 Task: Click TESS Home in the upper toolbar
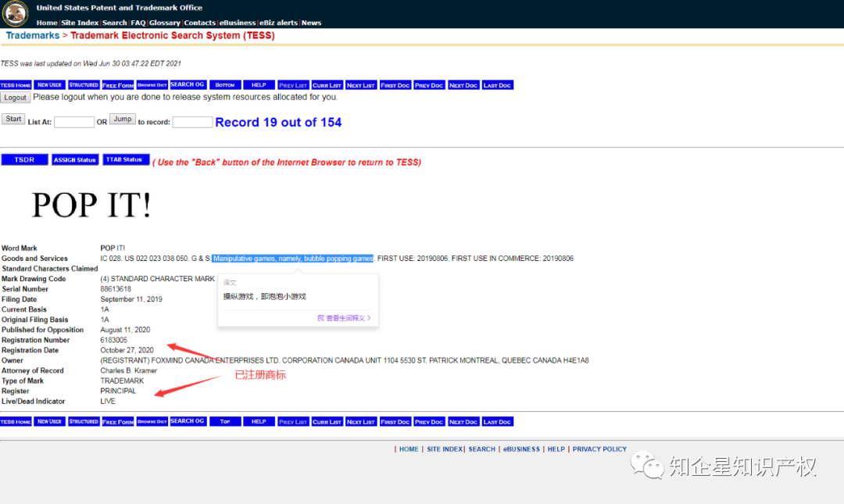click(x=16, y=85)
